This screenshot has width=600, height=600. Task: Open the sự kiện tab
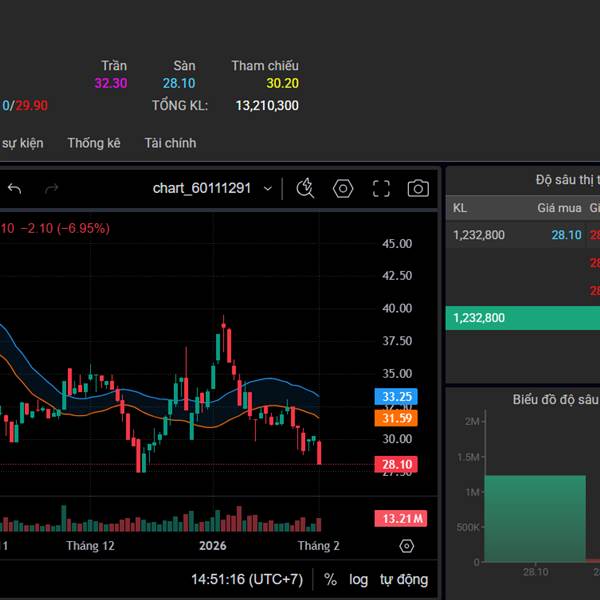(22, 143)
